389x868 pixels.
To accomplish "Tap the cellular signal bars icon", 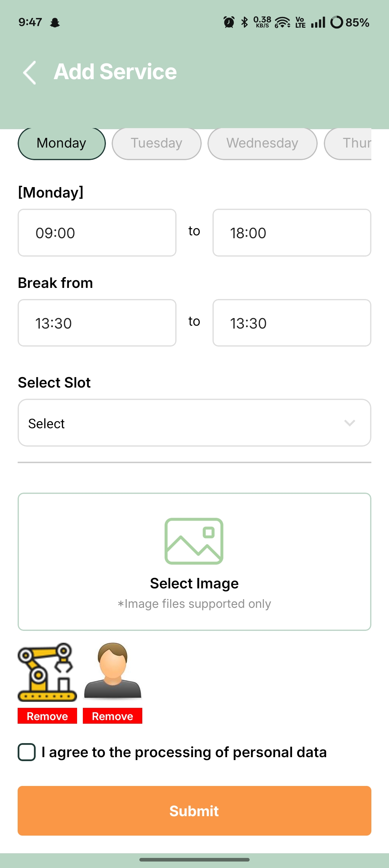I will click(x=318, y=22).
